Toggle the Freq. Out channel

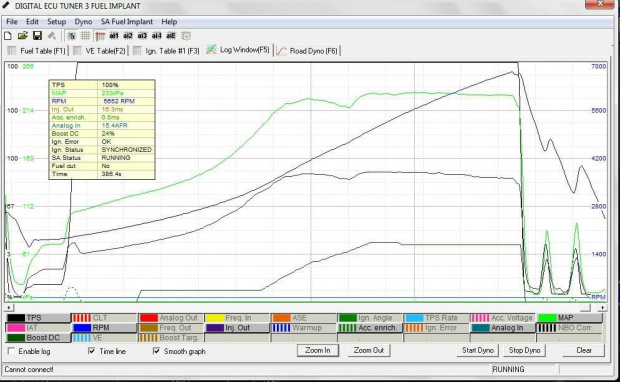coord(171,328)
